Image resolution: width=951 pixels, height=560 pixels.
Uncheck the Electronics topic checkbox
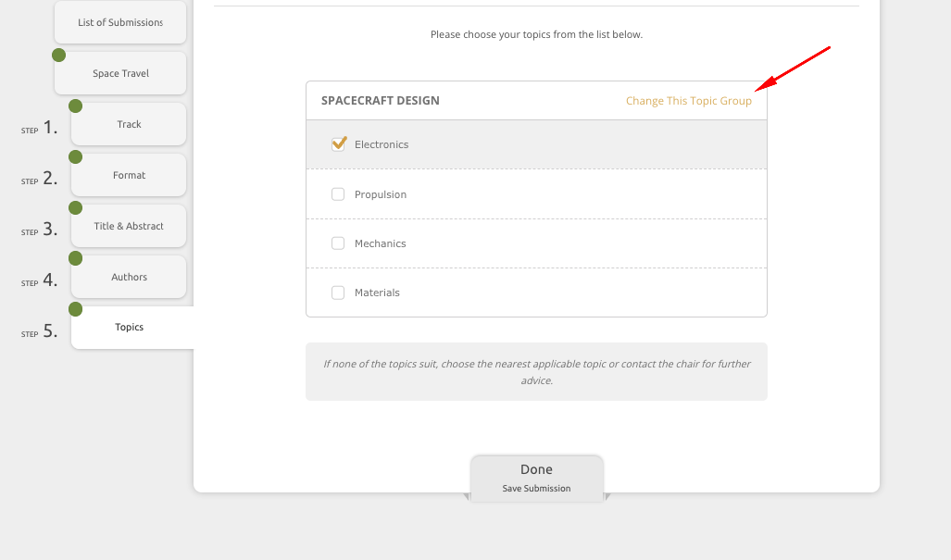pos(338,144)
